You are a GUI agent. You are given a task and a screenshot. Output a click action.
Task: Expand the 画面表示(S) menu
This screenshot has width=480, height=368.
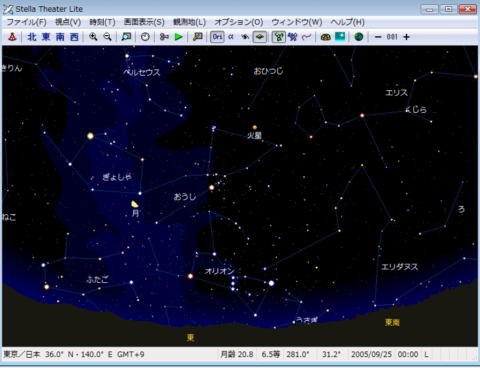pos(144,22)
